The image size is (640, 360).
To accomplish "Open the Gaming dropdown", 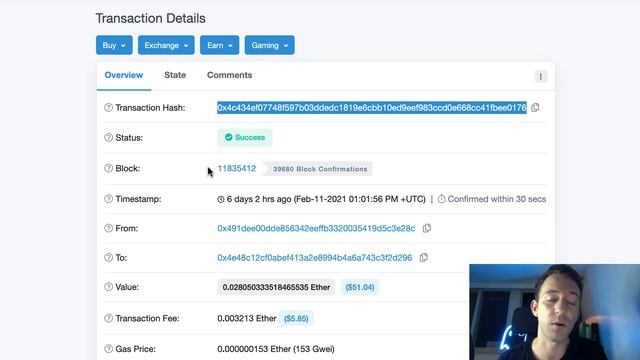I will tap(269, 45).
